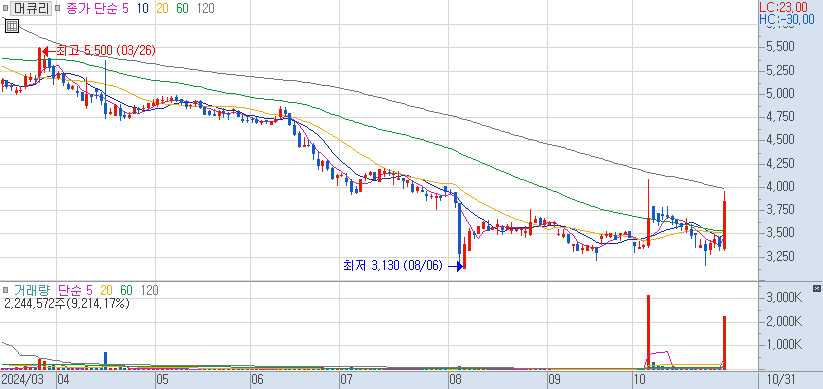The width and height of the screenshot is (823, 389).
Task: Click the 3,000K volume axis label
Action: click(x=785, y=298)
